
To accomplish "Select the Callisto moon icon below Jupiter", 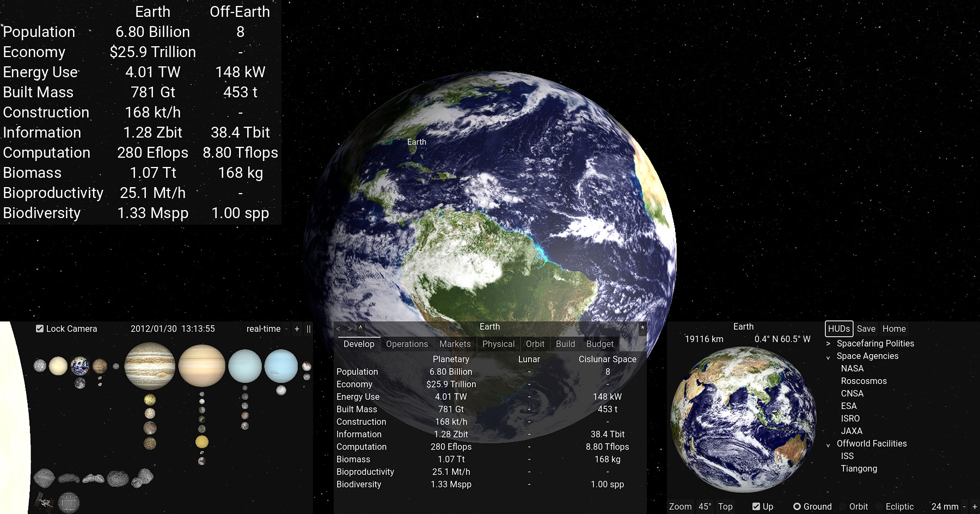I will pyautogui.click(x=150, y=443).
